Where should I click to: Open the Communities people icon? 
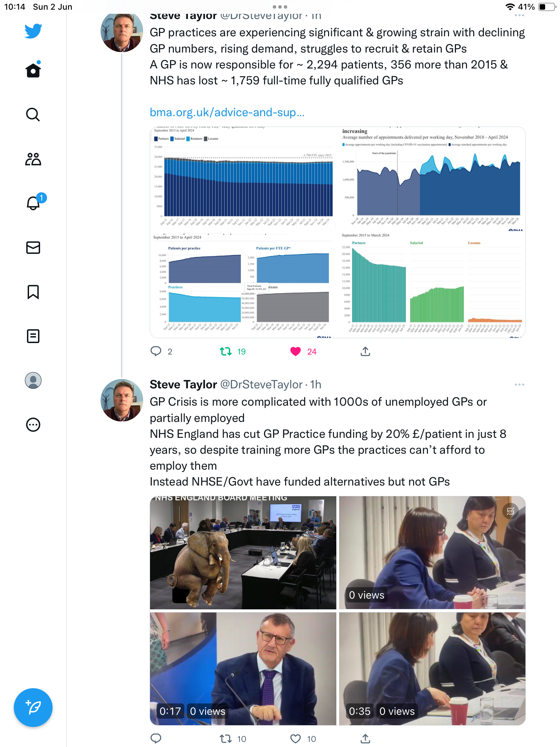coord(33,159)
